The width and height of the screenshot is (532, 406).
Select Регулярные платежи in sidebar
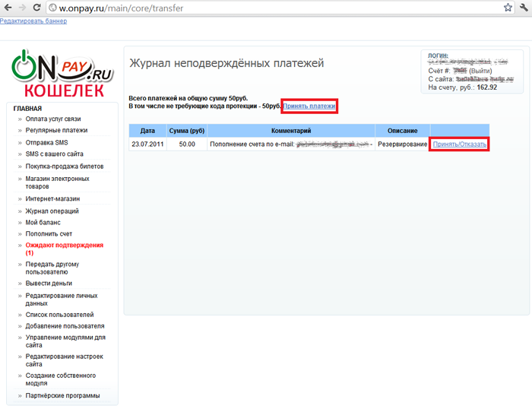click(56, 131)
